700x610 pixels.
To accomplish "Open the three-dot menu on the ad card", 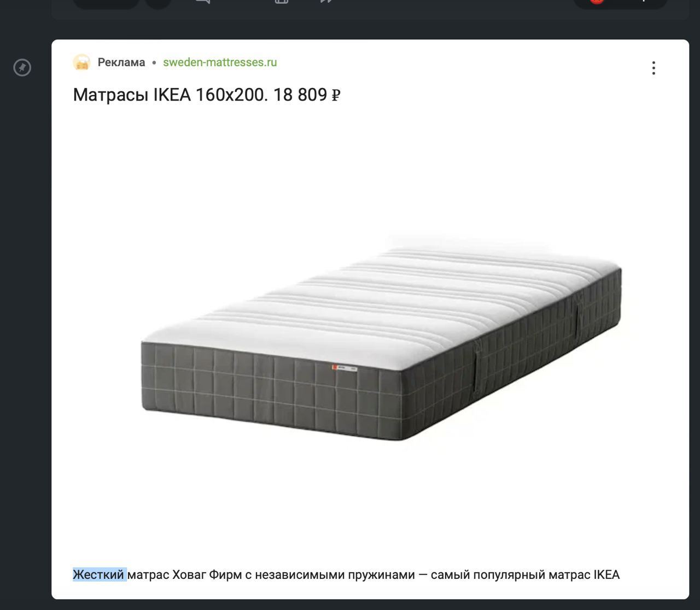I will (x=654, y=68).
